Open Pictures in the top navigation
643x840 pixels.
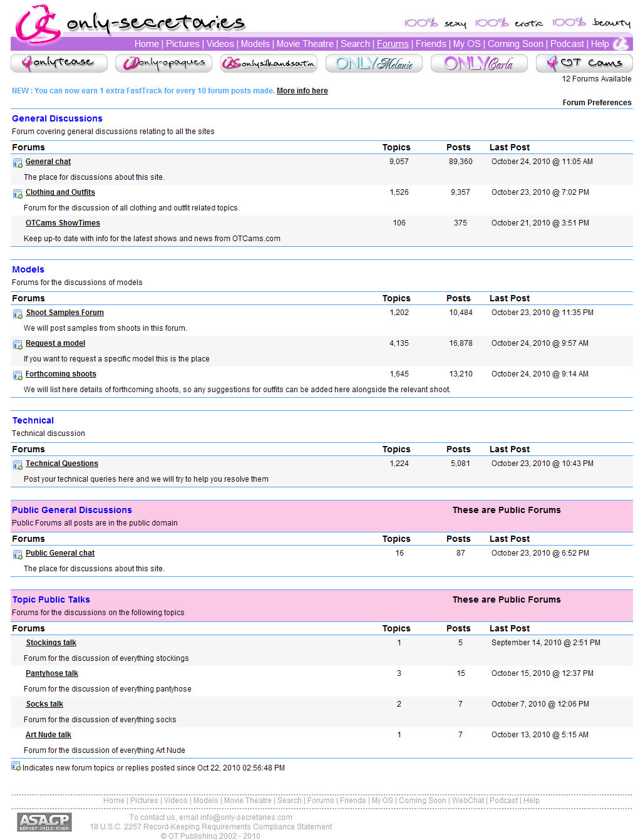(183, 44)
